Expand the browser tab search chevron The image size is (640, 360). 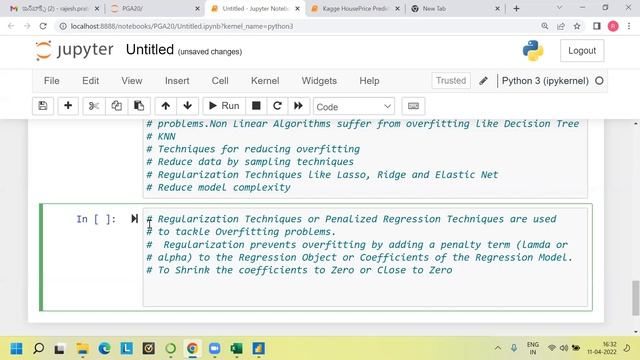pyautogui.click(x=560, y=8)
